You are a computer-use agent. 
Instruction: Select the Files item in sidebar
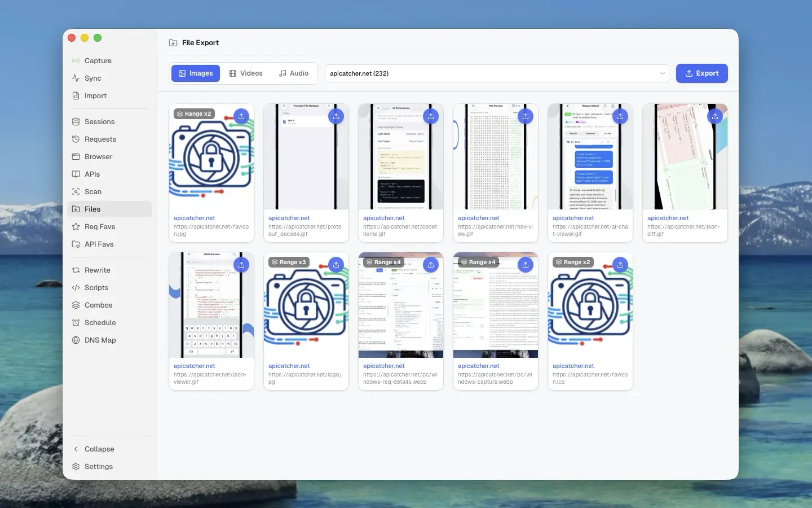[109, 209]
